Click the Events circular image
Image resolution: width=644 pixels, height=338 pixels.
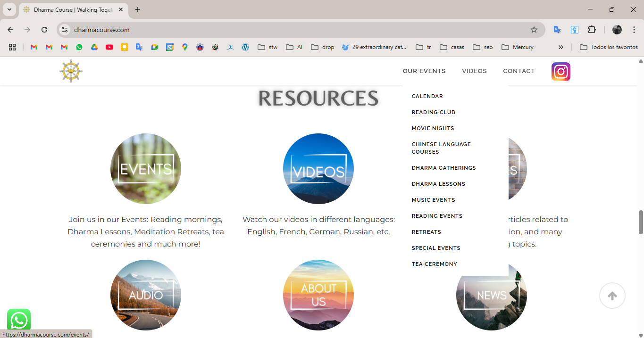[146, 169]
